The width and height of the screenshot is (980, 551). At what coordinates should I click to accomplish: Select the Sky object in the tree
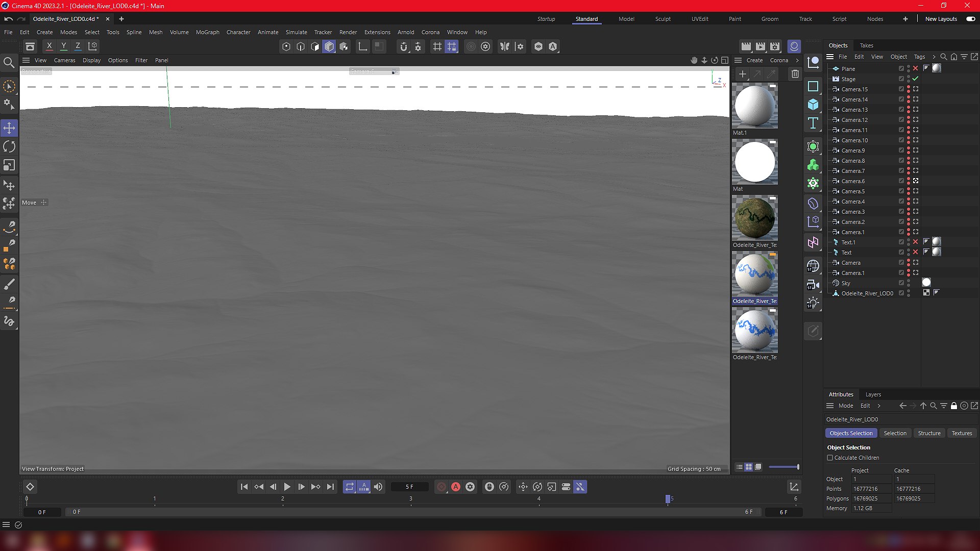pos(846,283)
